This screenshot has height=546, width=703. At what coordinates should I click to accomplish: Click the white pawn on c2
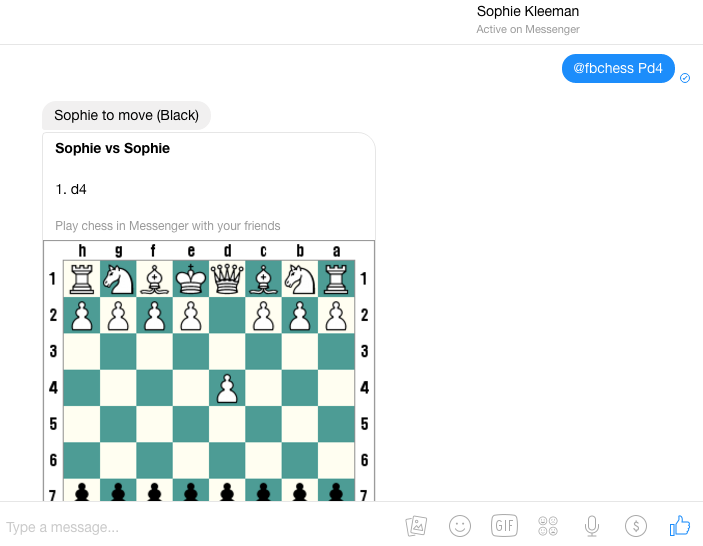point(263,315)
